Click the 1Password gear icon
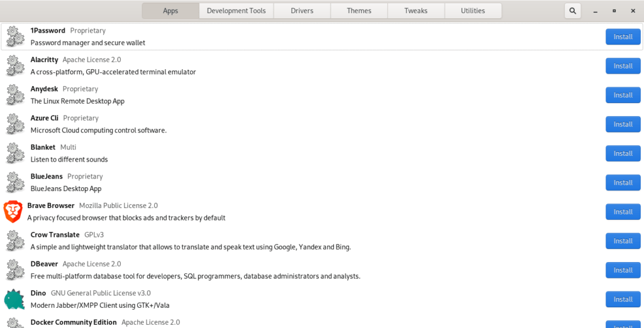The height and width of the screenshot is (328, 644). [15, 36]
